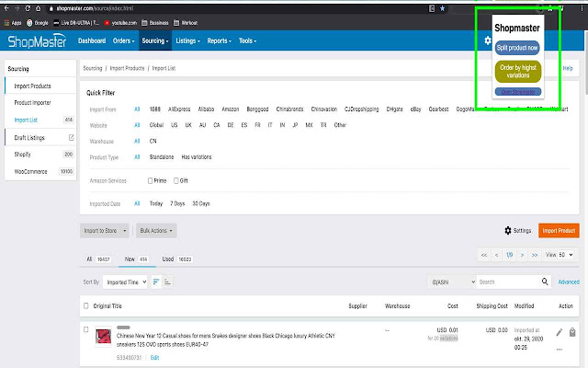Open more actions ellipsis for the product
The image size is (588, 368).
coord(560,350)
